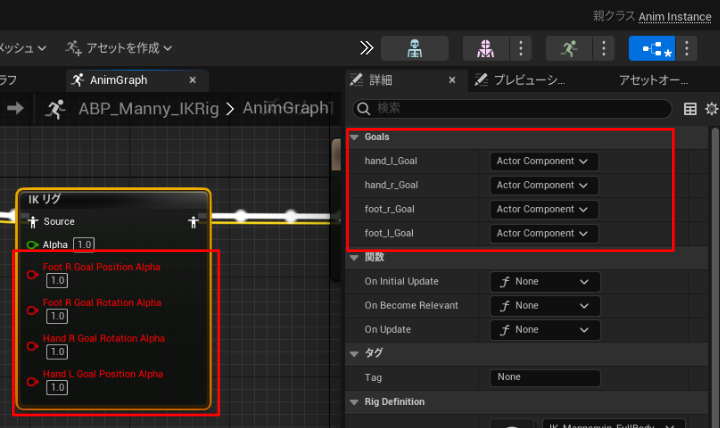Open options menu beside animation mode

[x=603, y=48]
